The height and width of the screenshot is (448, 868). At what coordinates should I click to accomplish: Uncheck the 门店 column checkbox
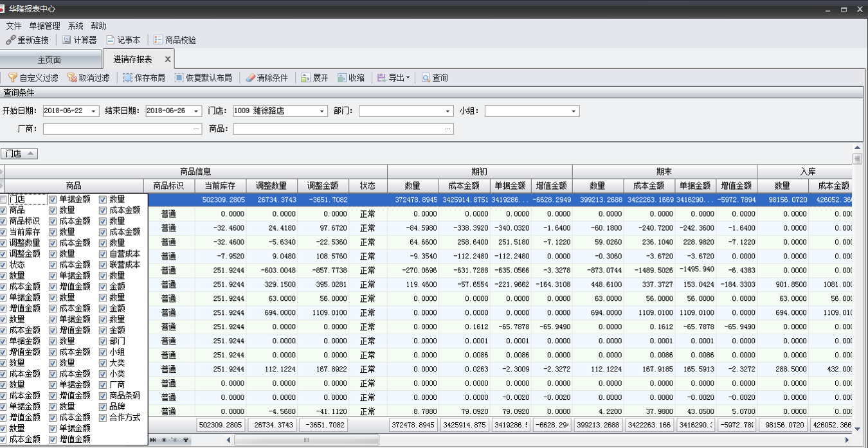coord(5,200)
